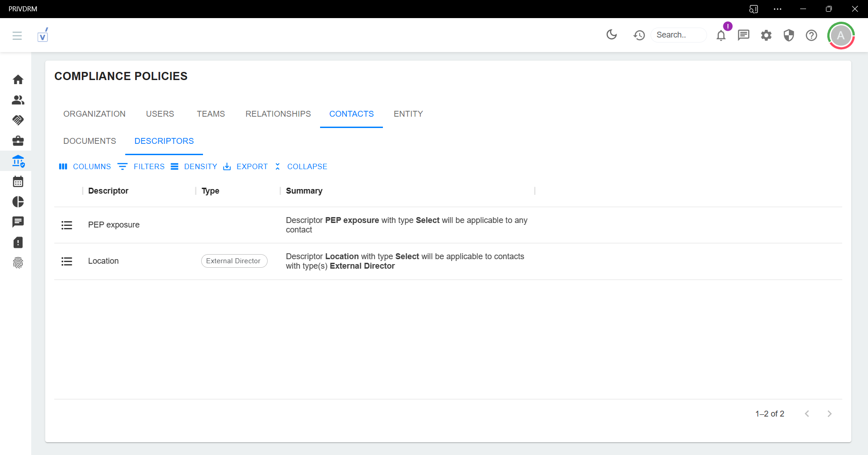Click the EXPORT button
Viewport: 868px width, 455px height.
click(x=245, y=166)
